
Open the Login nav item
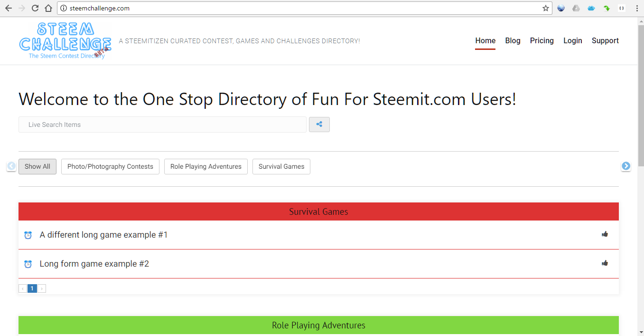coord(573,41)
